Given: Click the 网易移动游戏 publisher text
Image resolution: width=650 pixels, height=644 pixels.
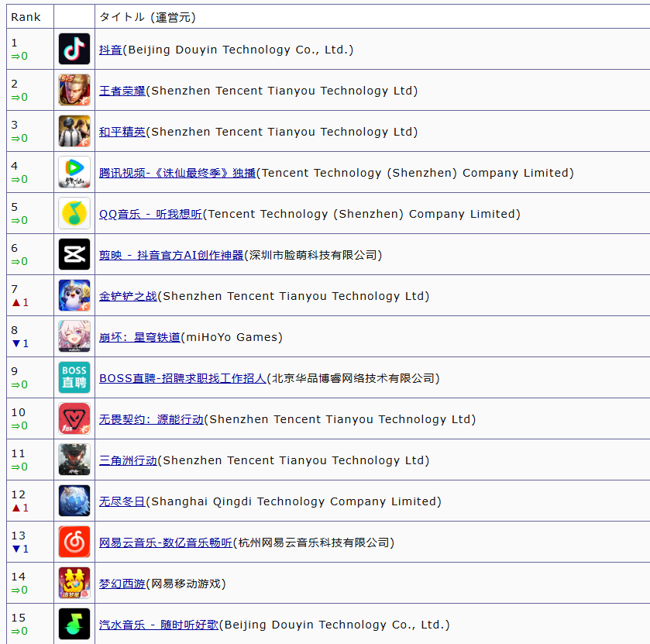Looking at the screenshot, I should [x=186, y=584].
